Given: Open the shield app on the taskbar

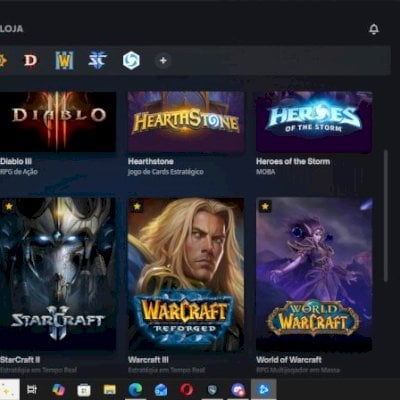Looking at the screenshot, I should [x=212, y=389].
